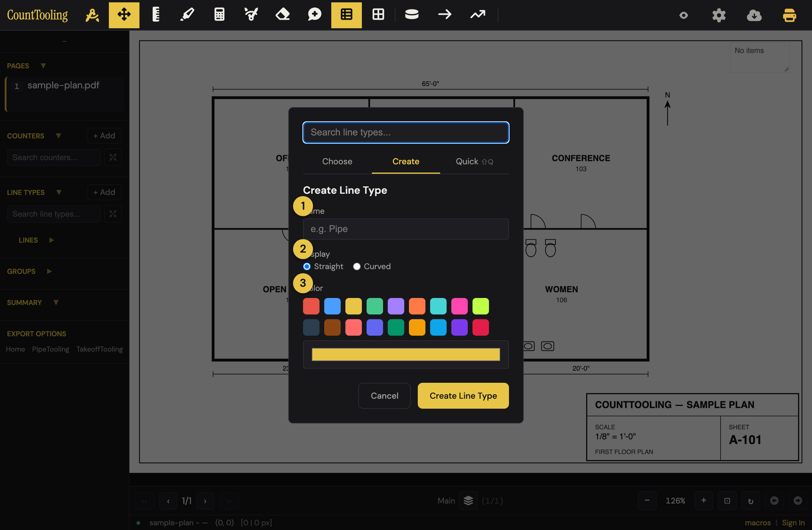Expand the GROUPS section
Image resolution: width=812 pixels, height=530 pixels.
pos(49,271)
